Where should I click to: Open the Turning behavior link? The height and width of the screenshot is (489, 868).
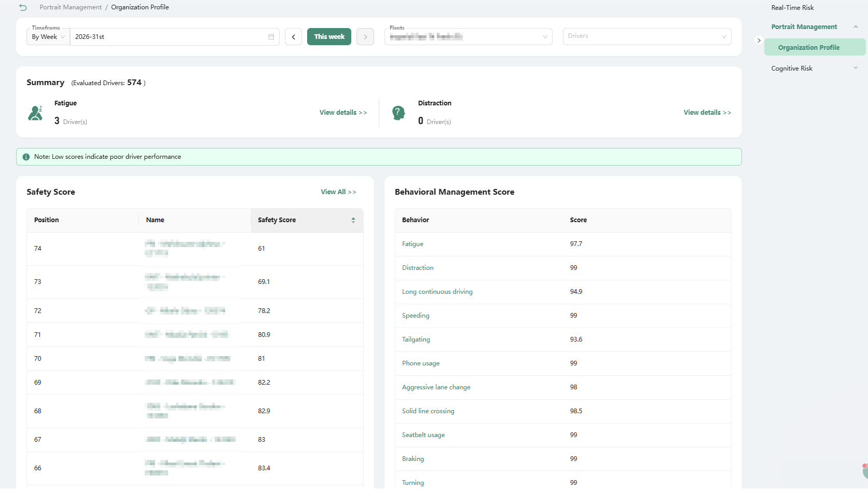tap(413, 483)
